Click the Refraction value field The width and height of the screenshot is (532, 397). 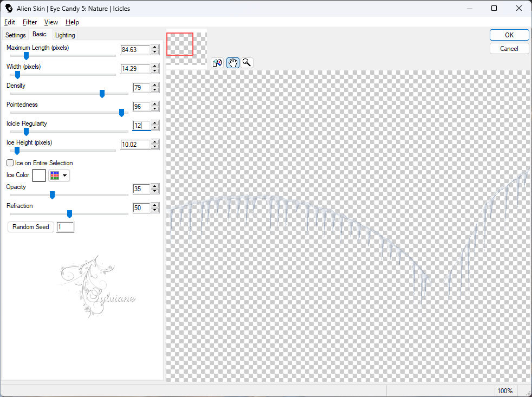[141, 208]
